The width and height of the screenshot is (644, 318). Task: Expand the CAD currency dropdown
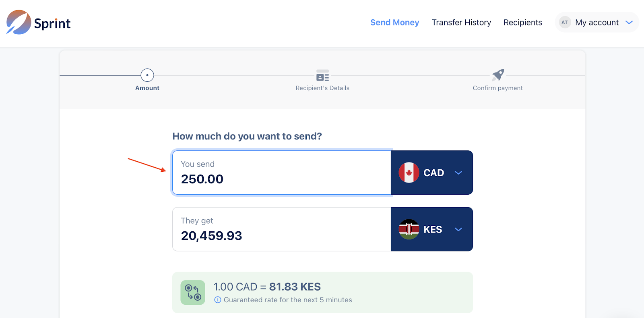458,173
